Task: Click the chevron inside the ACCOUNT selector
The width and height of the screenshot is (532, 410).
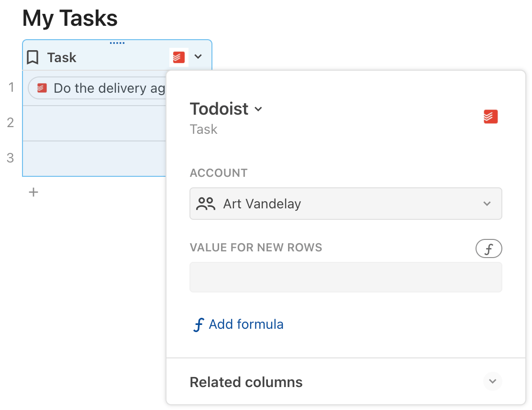Action: tap(487, 204)
